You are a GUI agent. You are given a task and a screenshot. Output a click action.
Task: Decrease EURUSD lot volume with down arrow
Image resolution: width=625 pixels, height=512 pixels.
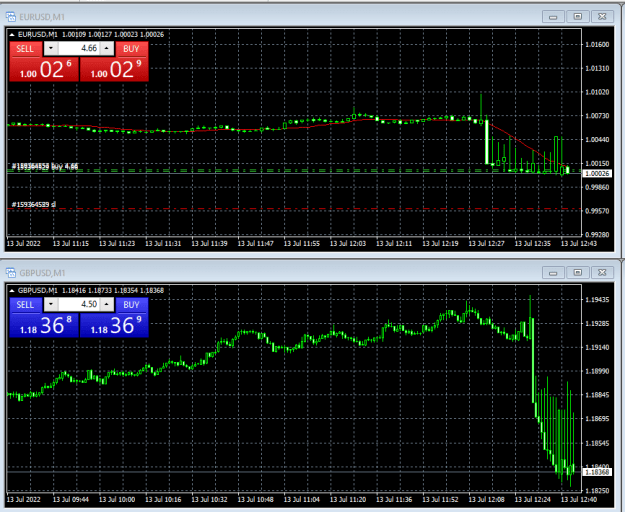pos(51,49)
